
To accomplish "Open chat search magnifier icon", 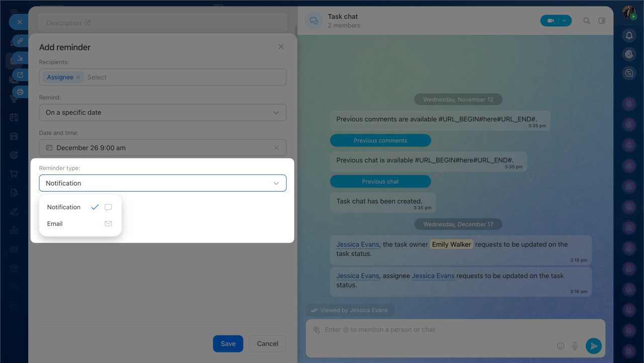I will [x=587, y=21].
